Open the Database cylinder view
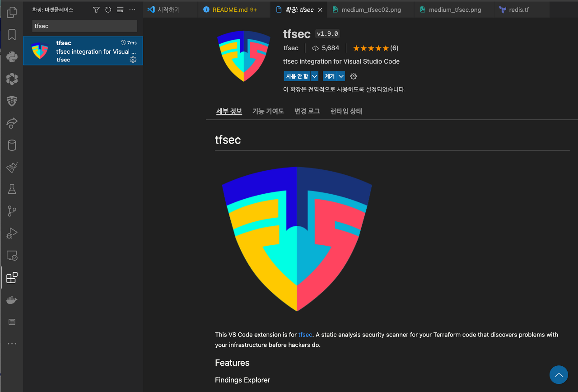This screenshot has width=578, height=392. (12, 145)
